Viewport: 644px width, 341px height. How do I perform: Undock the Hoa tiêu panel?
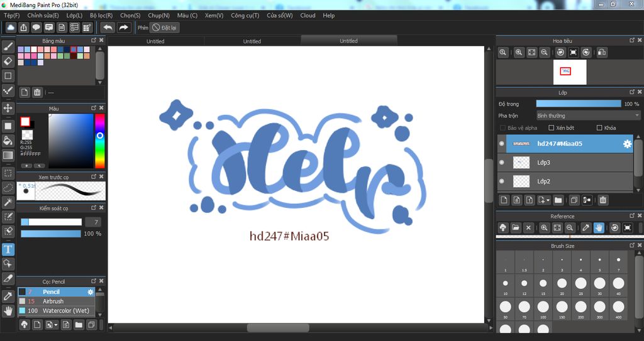click(632, 40)
